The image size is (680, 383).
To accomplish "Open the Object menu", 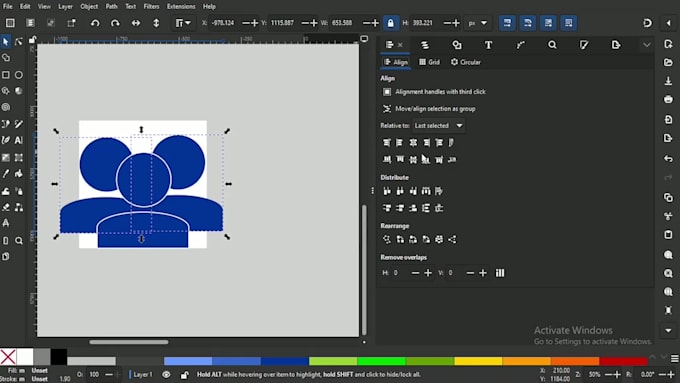I will click(x=89, y=7).
